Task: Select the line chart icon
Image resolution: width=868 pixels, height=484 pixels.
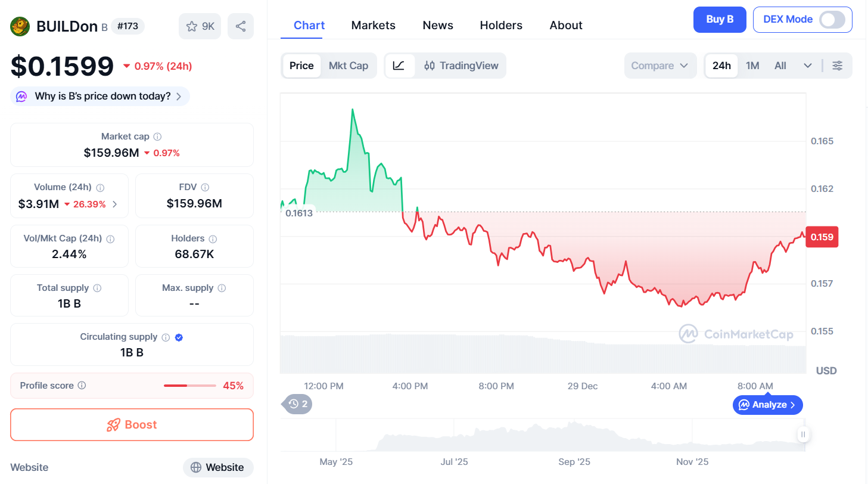Action: (x=399, y=66)
